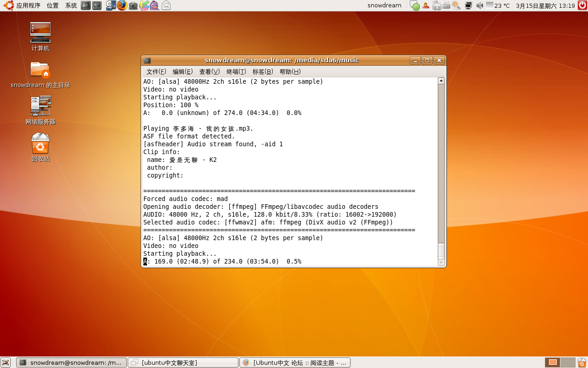Click the show desktop button in bottom panel

pos(6,362)
